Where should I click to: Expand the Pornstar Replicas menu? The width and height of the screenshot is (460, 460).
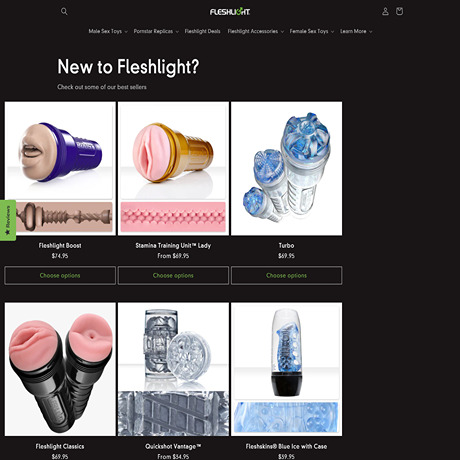point(156,31)
